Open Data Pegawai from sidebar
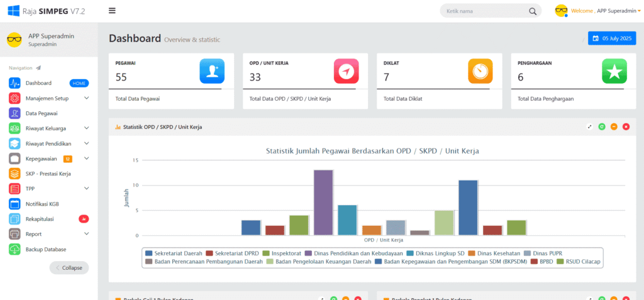Viewport: 644px width, 300px height. 42,113
